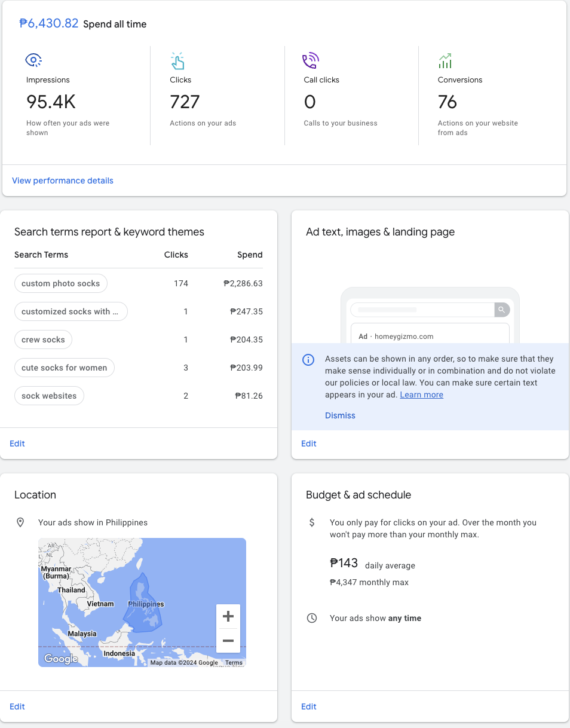The image size is (570, 728).
Task: Dismiss the assets information notice
Action: tap(340, 415)
